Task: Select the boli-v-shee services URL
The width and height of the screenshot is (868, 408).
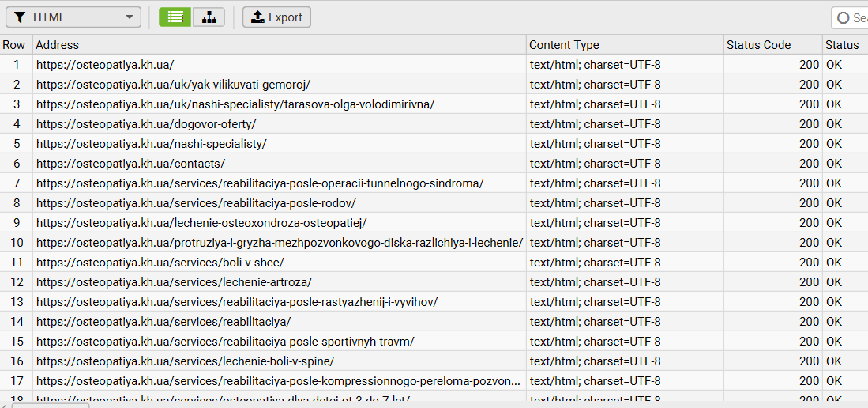Action: pos(160,263)
